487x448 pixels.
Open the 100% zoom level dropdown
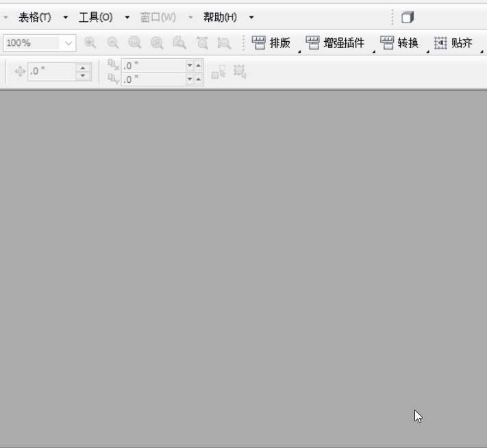(x=68, y=43)
